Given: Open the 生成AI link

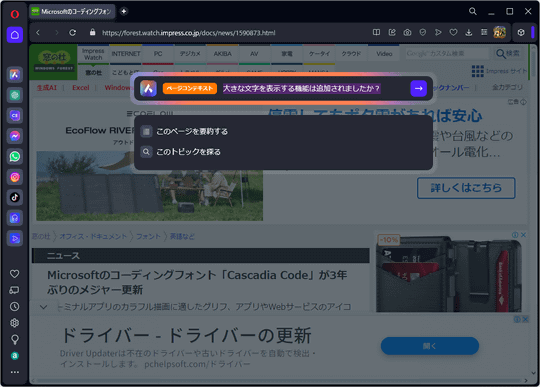Looking at the screenshot, I should point(47,88).
